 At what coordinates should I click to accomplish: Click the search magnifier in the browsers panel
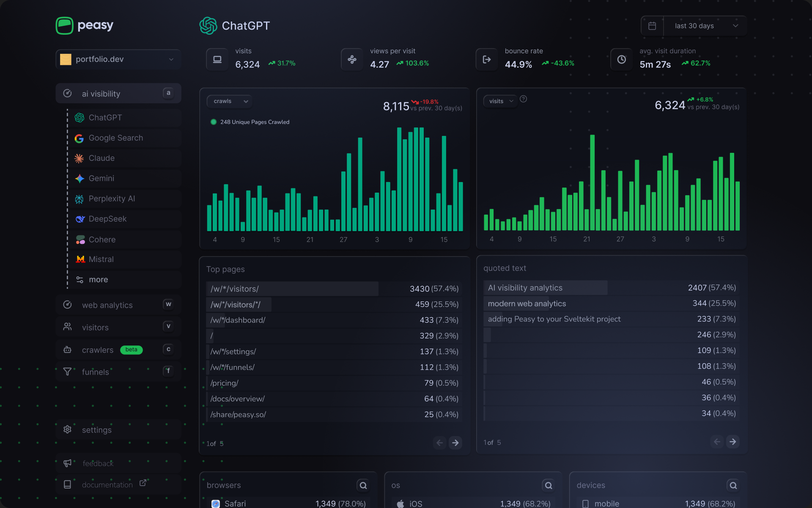pos(363,485)
